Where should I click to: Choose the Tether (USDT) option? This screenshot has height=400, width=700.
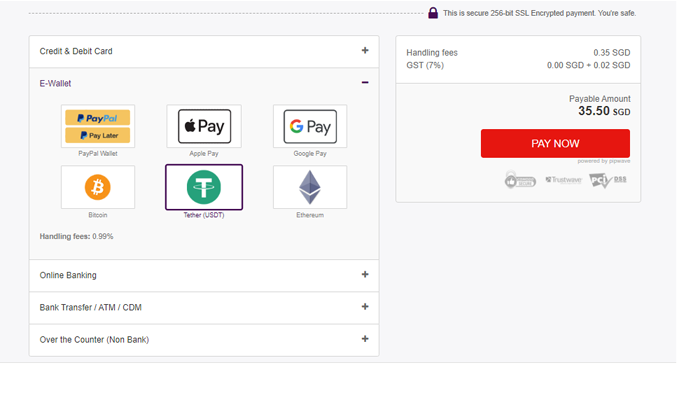tap(204, 187)
